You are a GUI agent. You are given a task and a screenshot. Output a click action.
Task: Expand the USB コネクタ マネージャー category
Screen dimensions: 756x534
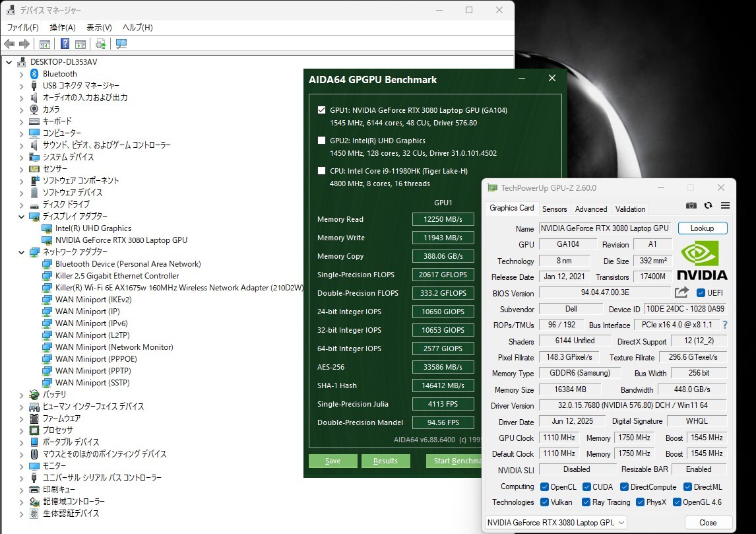(21, 86)
